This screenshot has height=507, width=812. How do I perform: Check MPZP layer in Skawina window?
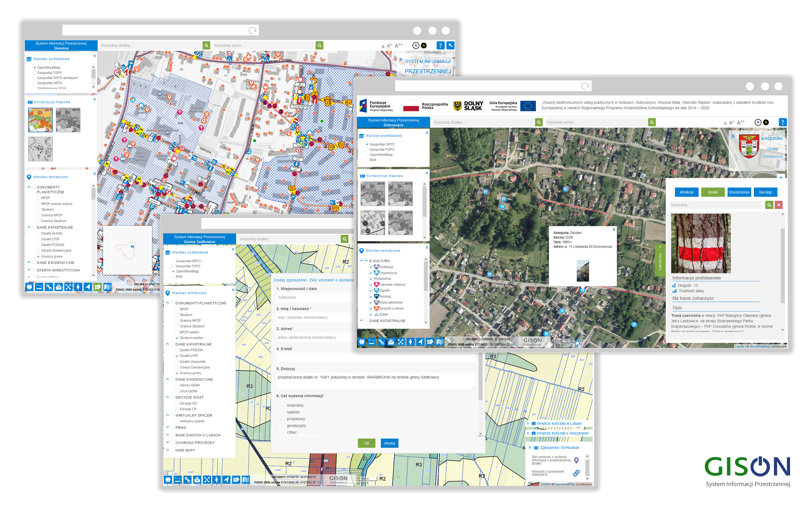[x=39, y=198]
